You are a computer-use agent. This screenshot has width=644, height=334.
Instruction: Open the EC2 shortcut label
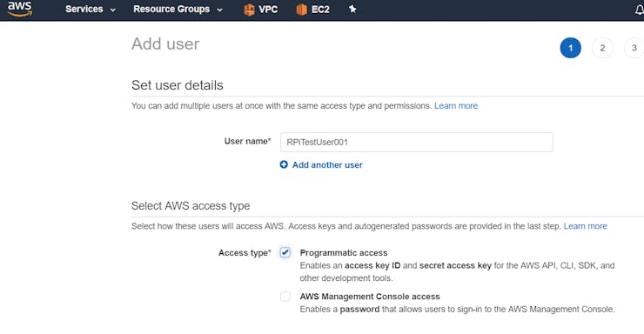click(x=321, y=9)
